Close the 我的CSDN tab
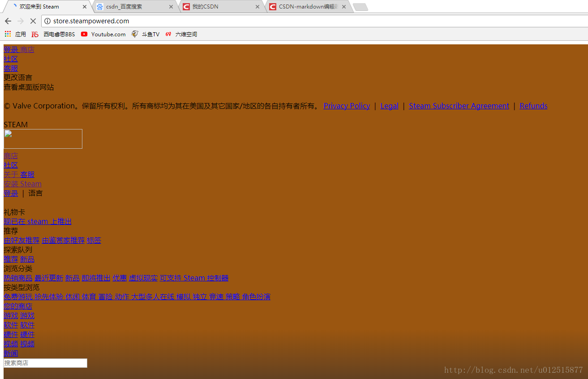The height and width of the screenshot is (379, 588). [x=258, y=7]
